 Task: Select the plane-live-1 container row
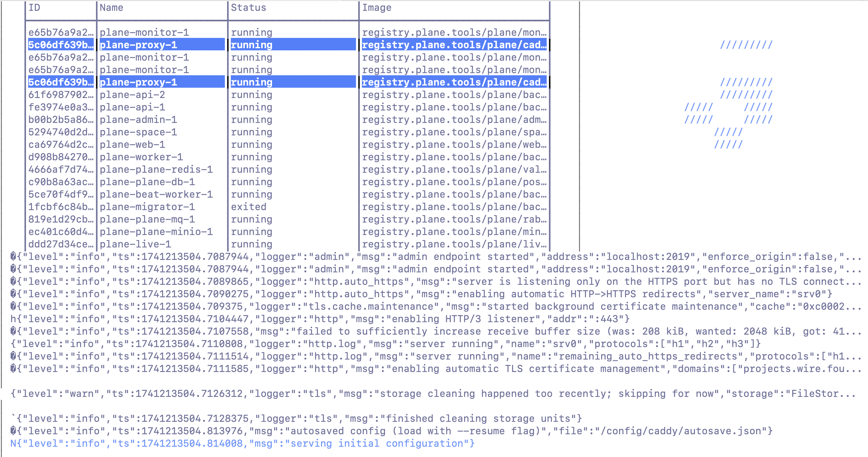click(x=135, y=244)
